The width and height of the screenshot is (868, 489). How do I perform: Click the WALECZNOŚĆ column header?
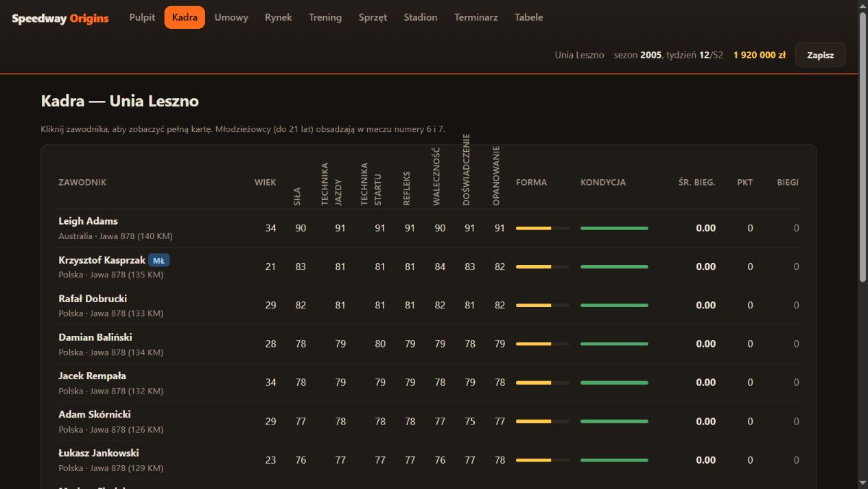pyautogui.click(x=436, y=177)
